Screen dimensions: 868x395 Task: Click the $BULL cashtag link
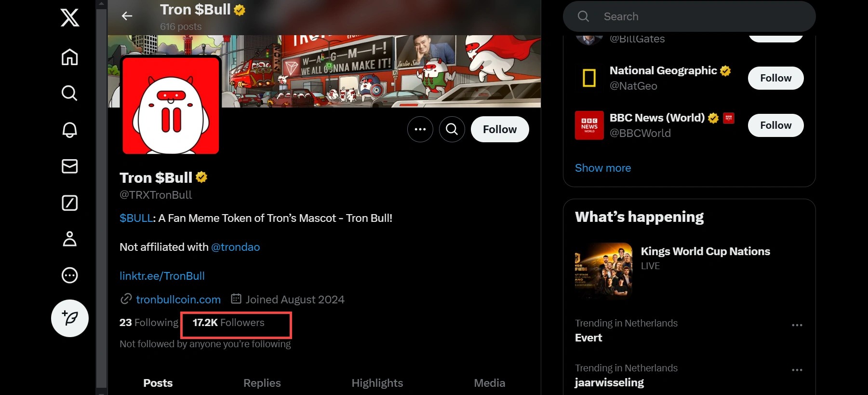(136, 218)
